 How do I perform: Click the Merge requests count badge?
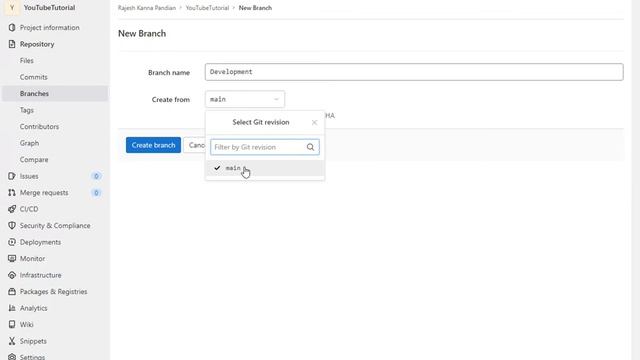96,193
